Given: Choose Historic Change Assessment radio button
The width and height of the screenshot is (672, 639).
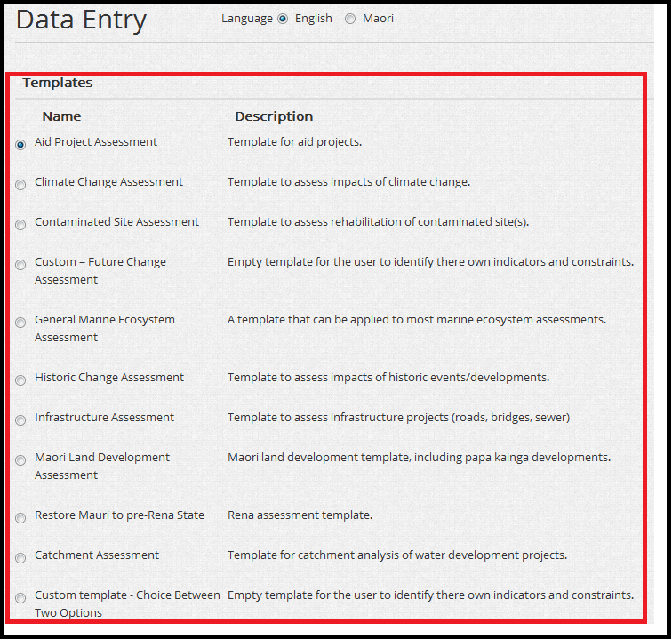Looking at the screenshot, I should [x=20, y=380].
